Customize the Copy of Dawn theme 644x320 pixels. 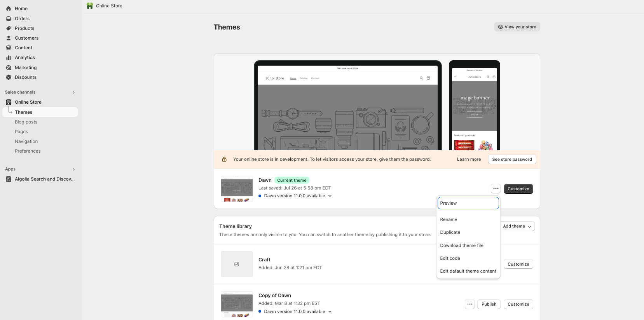[x=518, y=304]
